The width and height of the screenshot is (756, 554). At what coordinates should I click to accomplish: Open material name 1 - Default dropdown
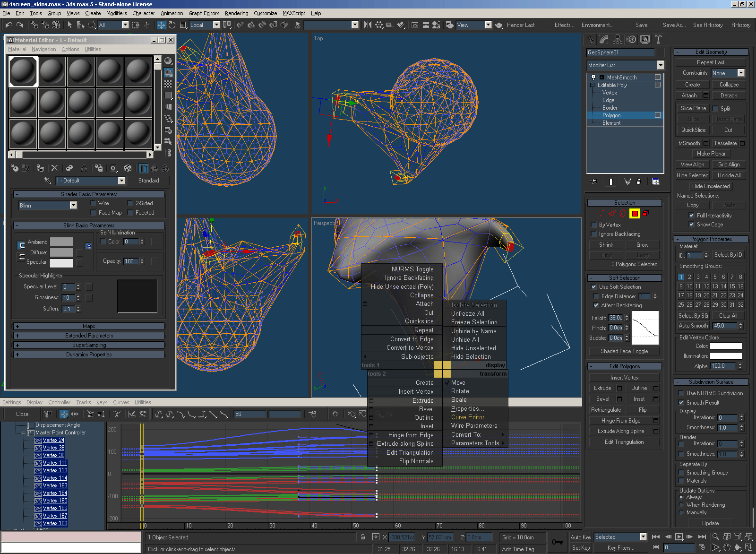pos(90,181)
